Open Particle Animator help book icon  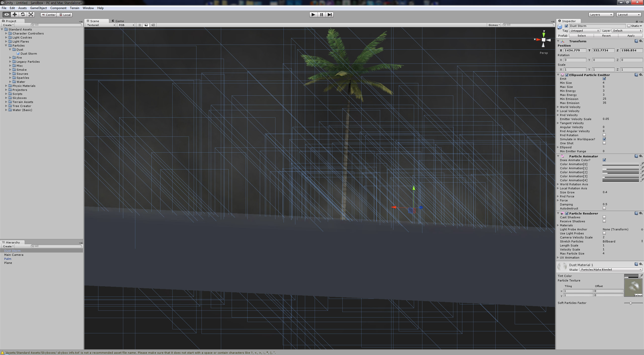pos(636,156)
